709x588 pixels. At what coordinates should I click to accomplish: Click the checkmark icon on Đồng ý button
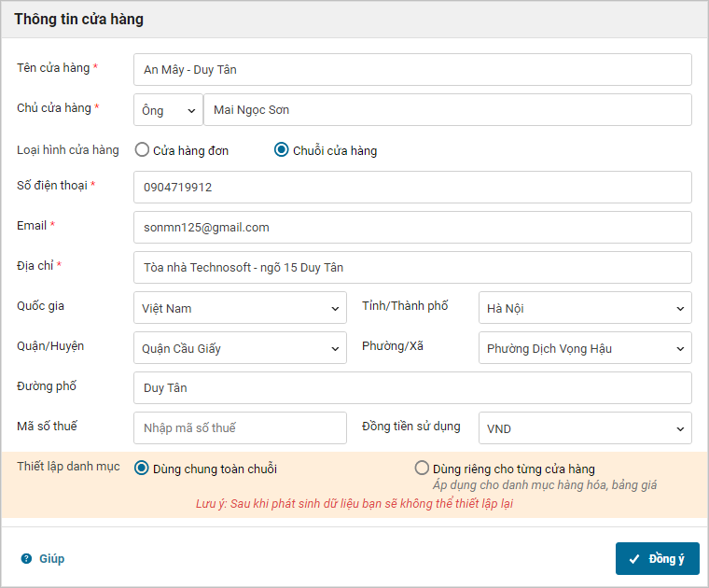pyautogui.click(x=634, y=559)
